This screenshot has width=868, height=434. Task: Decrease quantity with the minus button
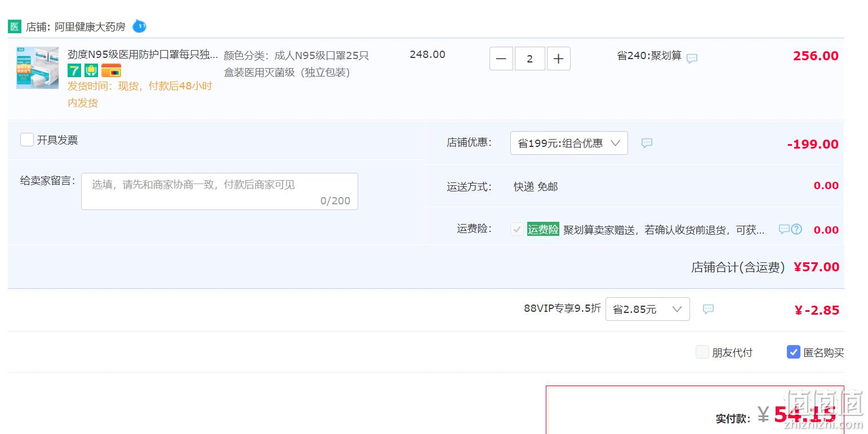point(501,59)
